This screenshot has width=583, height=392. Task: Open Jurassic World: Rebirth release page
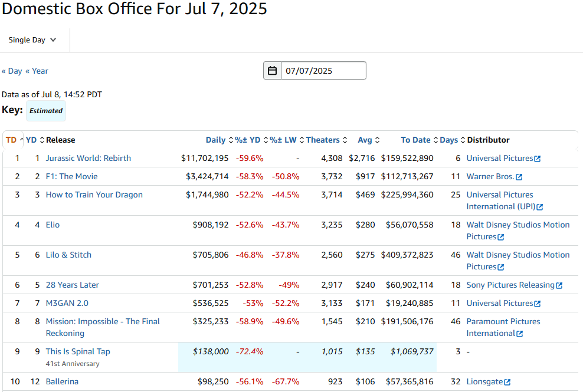coord(89,159)
